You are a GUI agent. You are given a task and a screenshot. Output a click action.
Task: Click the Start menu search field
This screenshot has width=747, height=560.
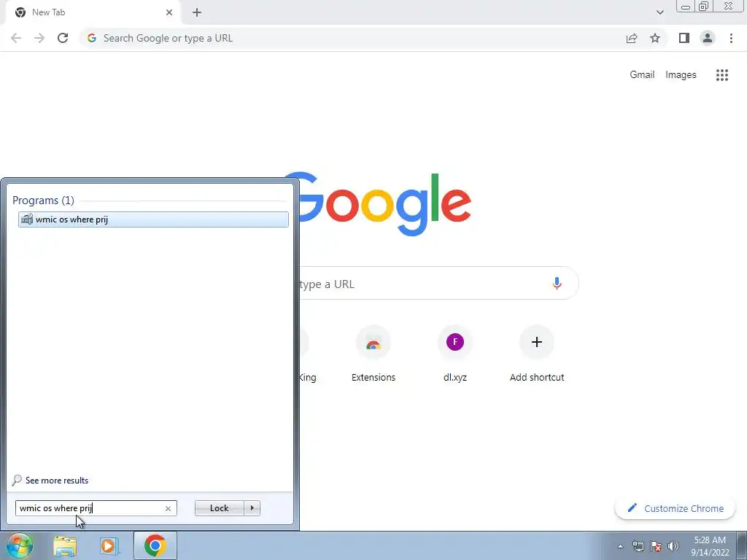tap(96, 508)
